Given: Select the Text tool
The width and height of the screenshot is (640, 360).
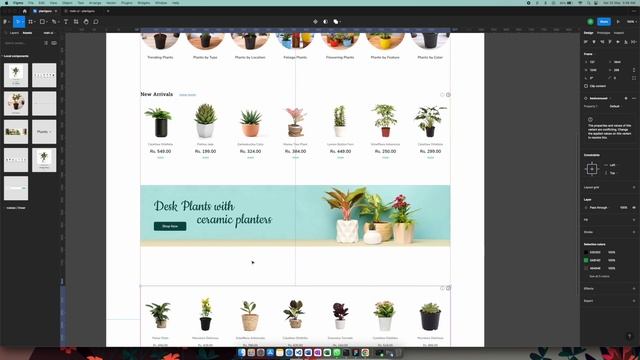Looking at the screenshot, I should tap(66, 22).
